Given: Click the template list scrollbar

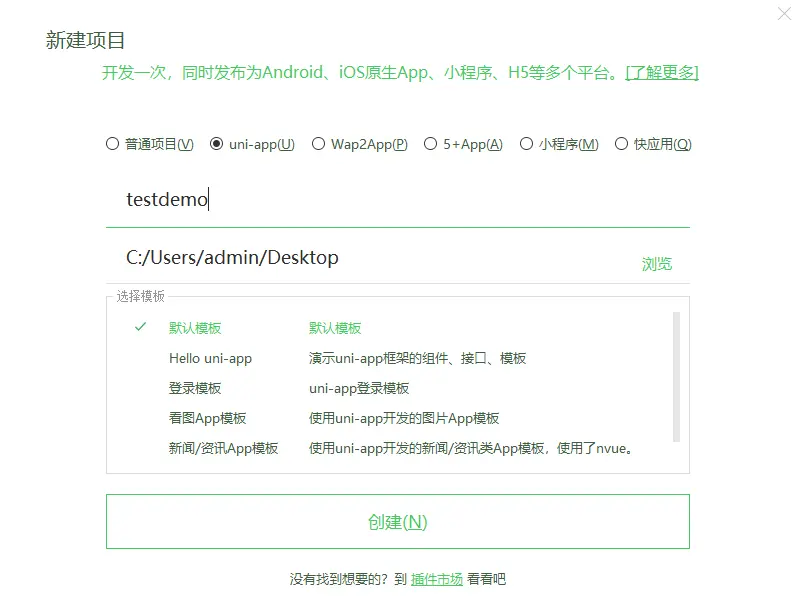Looking at the screenshot, I should pyautogui.click(x=676, y=377).
